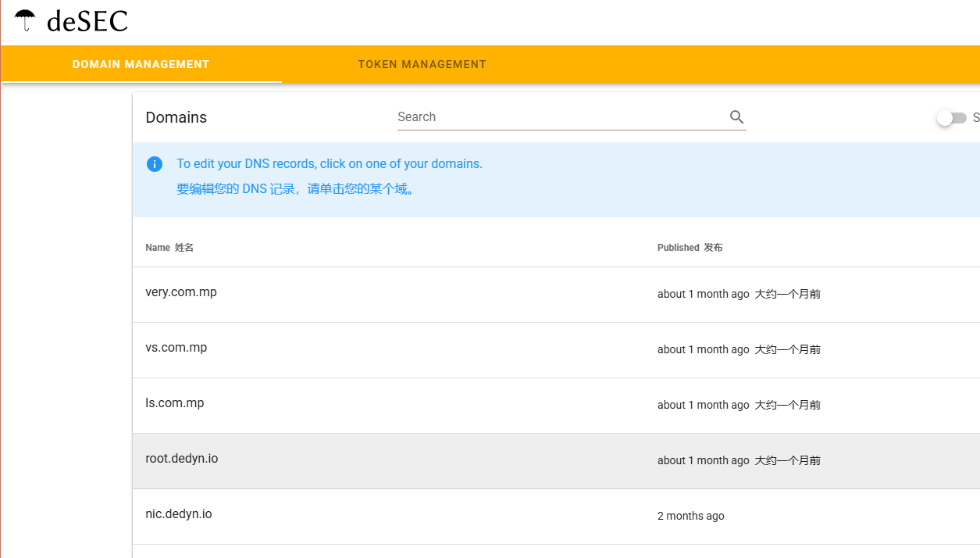
Task: Open DNS records for ls.com.mp
Action: click(x=175, y=403)
